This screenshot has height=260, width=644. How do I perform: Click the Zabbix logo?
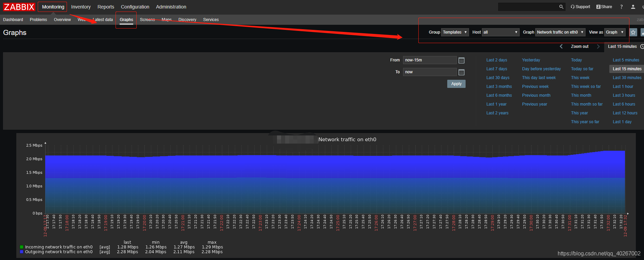click(19, 7)
